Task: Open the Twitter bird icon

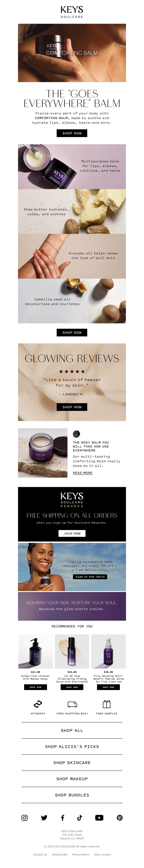Action: click(44, 818)
